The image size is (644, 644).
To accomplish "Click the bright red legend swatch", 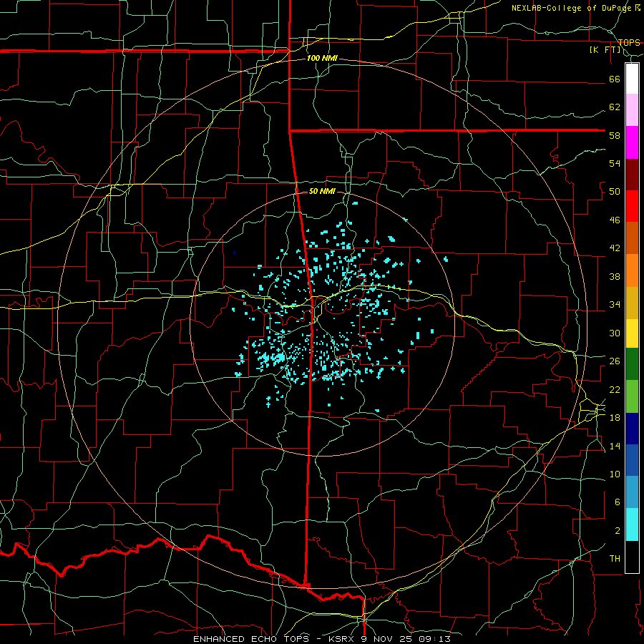I will tap(632, 206).
